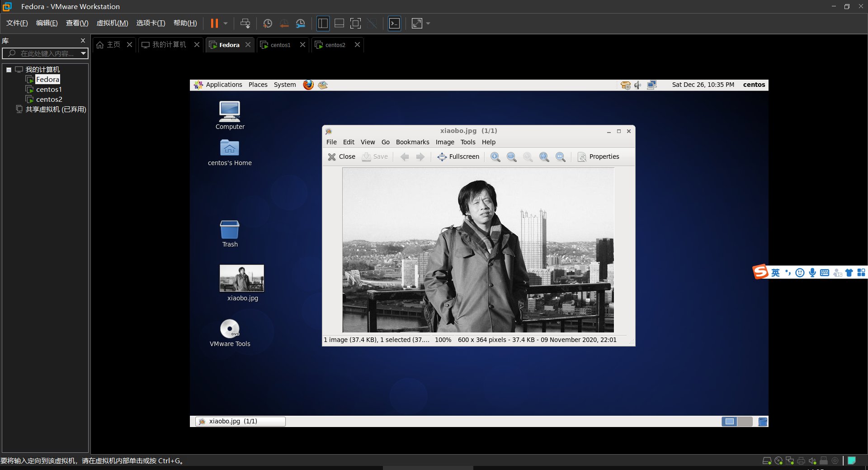The height and width of the screenshot is (470, 868).
Task: Click the Sogou input method S logo
Action: [760, 271]
